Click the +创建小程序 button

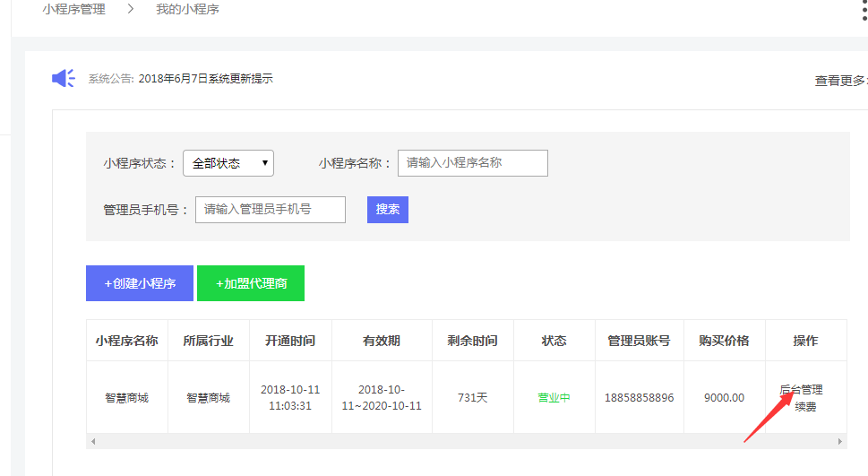140,283
